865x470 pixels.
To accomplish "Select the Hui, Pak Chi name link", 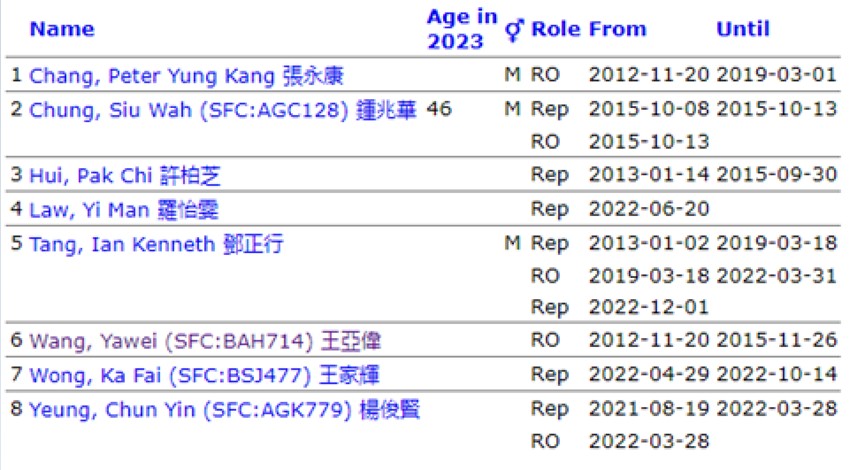I will coord(125,176).
